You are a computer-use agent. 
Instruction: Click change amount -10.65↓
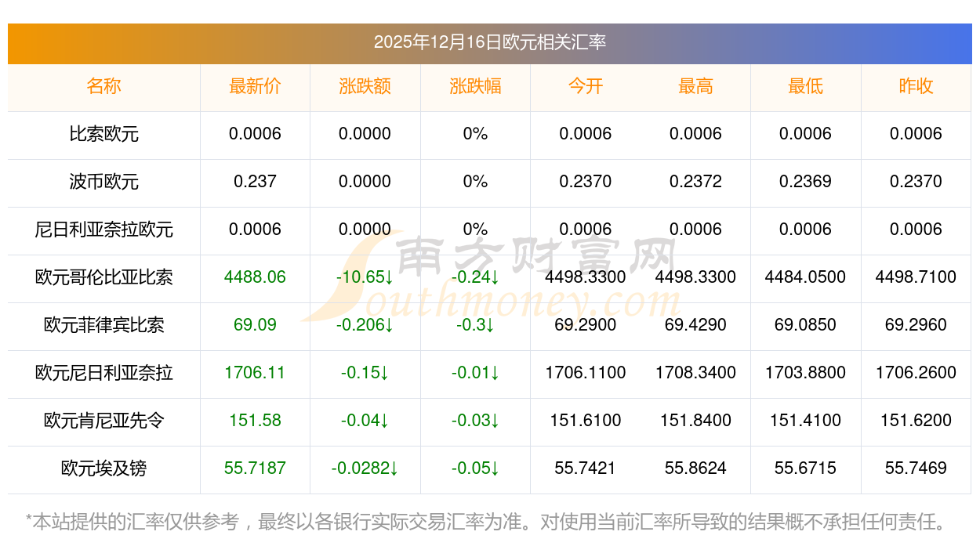coord(365,277)
